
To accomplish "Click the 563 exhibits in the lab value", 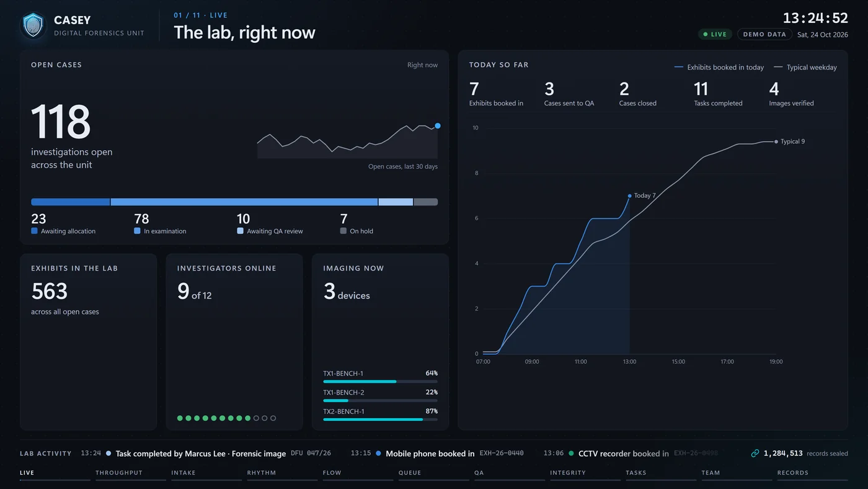I will click(x=50, y=291).
